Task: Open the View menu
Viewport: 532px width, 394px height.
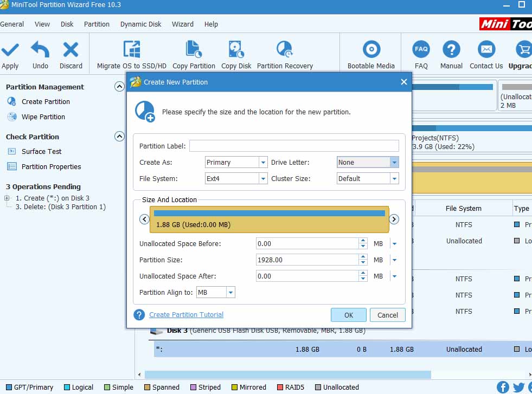Action: 42,24
